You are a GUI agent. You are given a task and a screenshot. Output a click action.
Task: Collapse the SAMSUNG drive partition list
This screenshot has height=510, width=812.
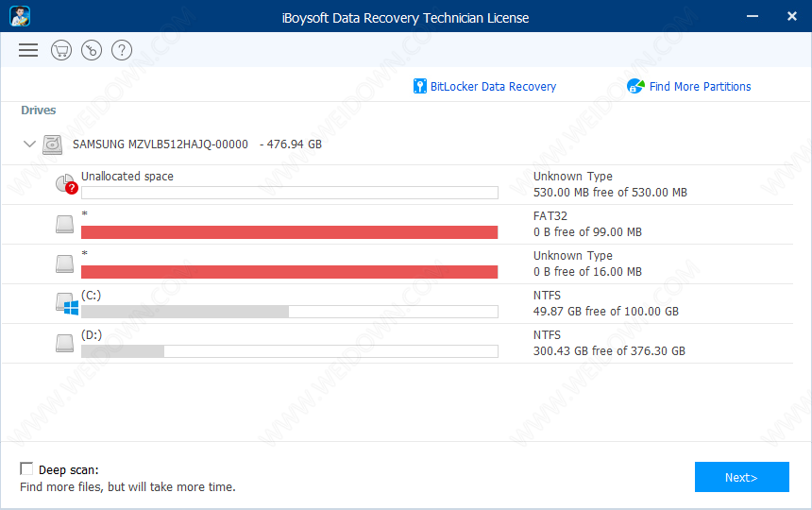click(29, 144)
